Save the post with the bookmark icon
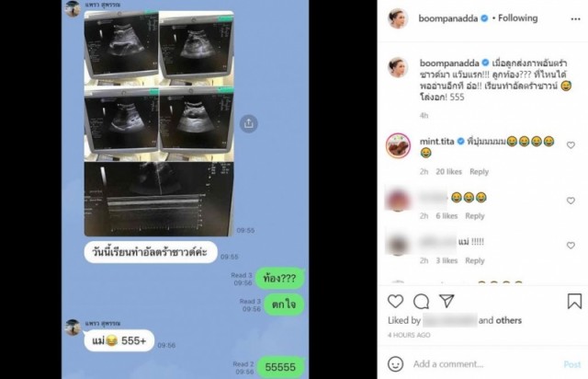This screenshot has height=379, width=588. [x=574, y=301]
